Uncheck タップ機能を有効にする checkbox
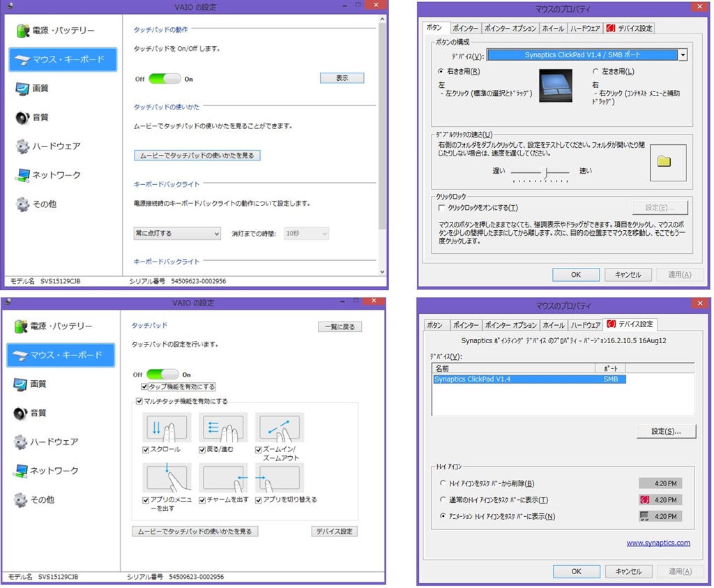 144,387
